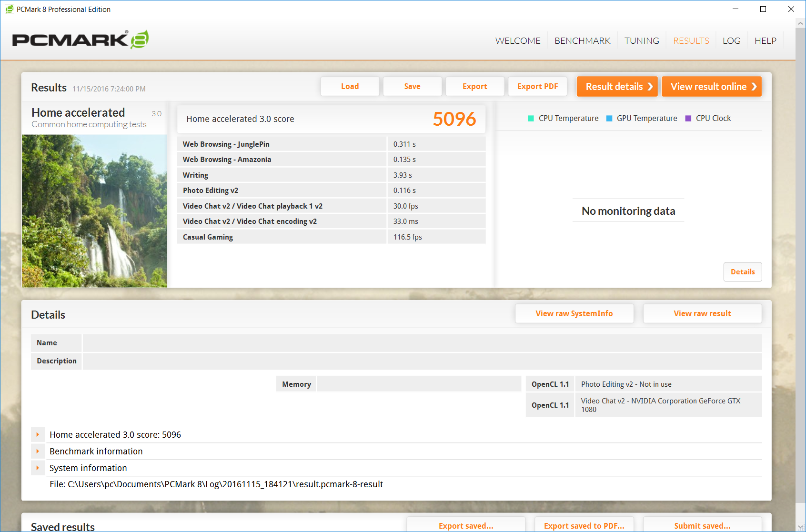Image resolution: width=806 pixels, height=532 pixels.
Task: Click the results timestamp 11/15/2016 7:24:00 PM
Action: 109,89
